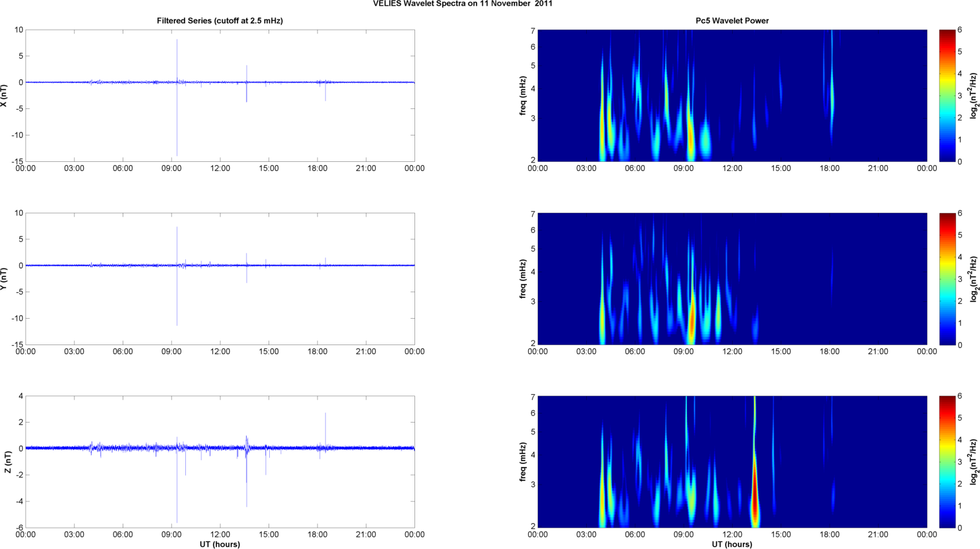Screen dimensions: 980x549
Task: Click the Pc5 Wavelet Power heading
Action: tap(731, 21)
